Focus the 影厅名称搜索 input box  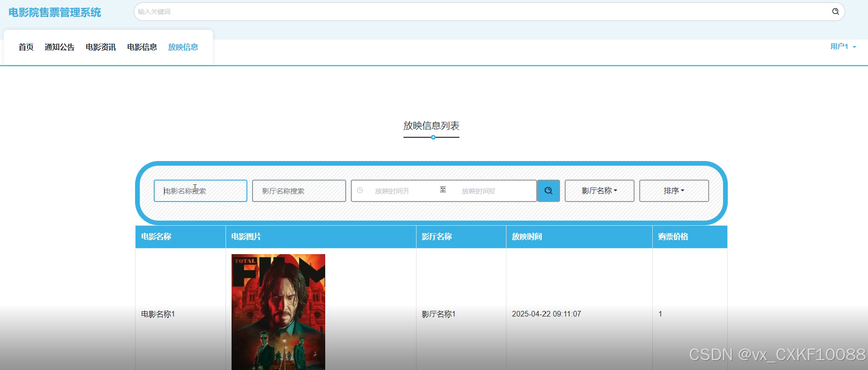coord(299,191)
